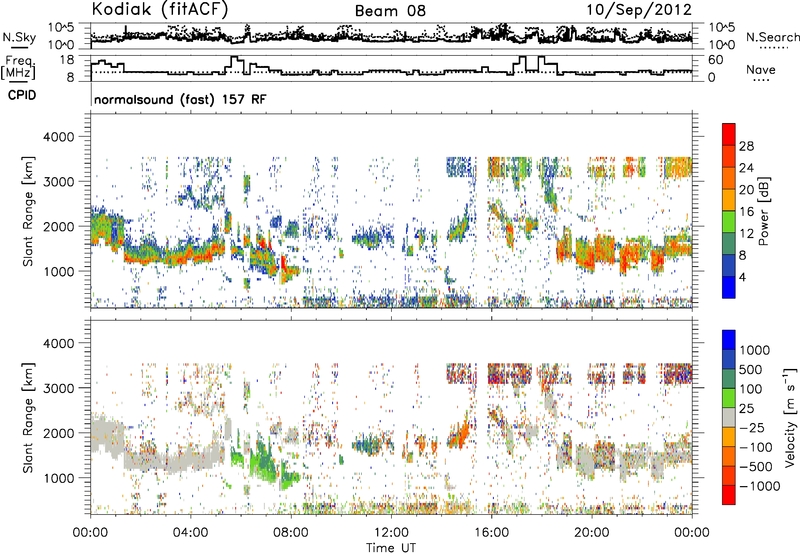The height and width of the screenshot is (554, 800).
Task: Click the "12:00" time tick label
Action: pos(391,533)
